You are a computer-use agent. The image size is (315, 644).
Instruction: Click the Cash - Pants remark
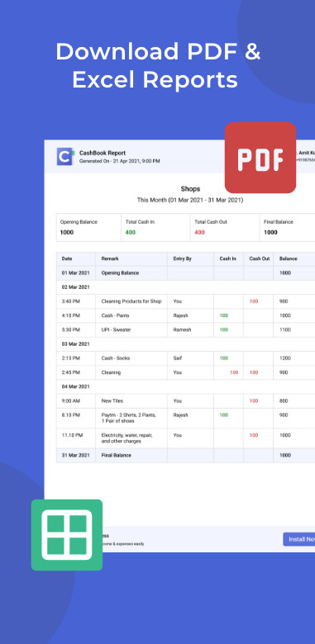point(115,315)
